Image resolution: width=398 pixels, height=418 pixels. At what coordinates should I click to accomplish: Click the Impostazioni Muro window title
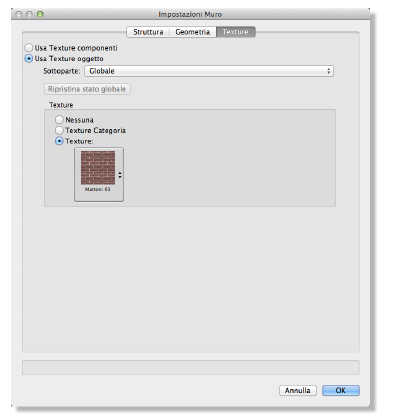point(190,14)
